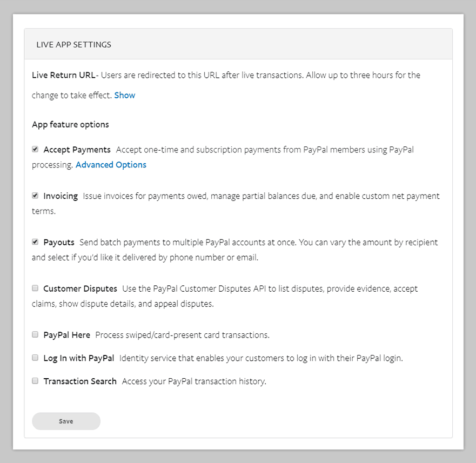Uncheck the Invoicing checkbox
Viewport: 476px width, 463px height.
pyautogui.click(x=35, y=196)
